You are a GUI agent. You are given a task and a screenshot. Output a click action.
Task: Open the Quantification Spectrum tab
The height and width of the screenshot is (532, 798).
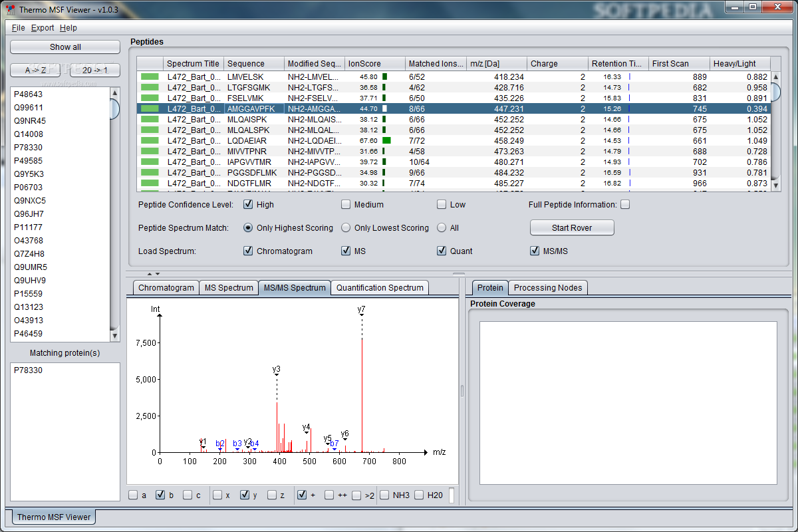coord(380,287)
